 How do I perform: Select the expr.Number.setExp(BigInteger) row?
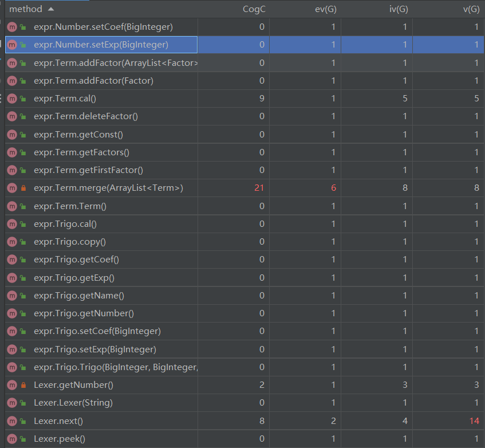pos(245,45)
